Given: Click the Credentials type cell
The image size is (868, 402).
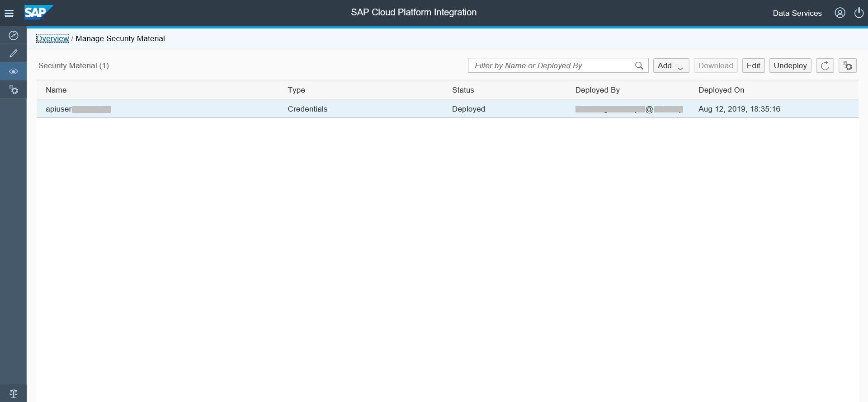Looking at the screenshot, I should click(x=307, y=109).
